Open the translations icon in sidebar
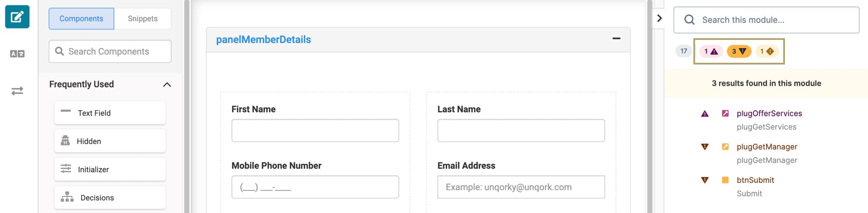 pos(17,54)
